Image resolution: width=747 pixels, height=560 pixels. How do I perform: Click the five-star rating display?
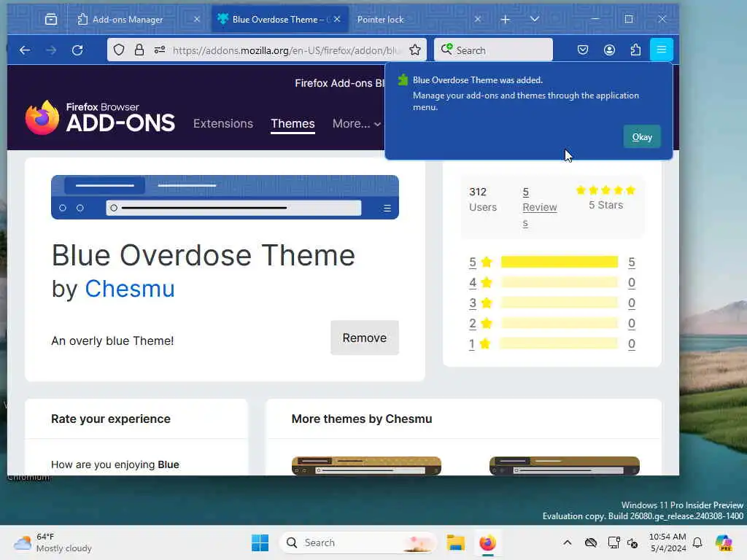(x=605, y=190)
